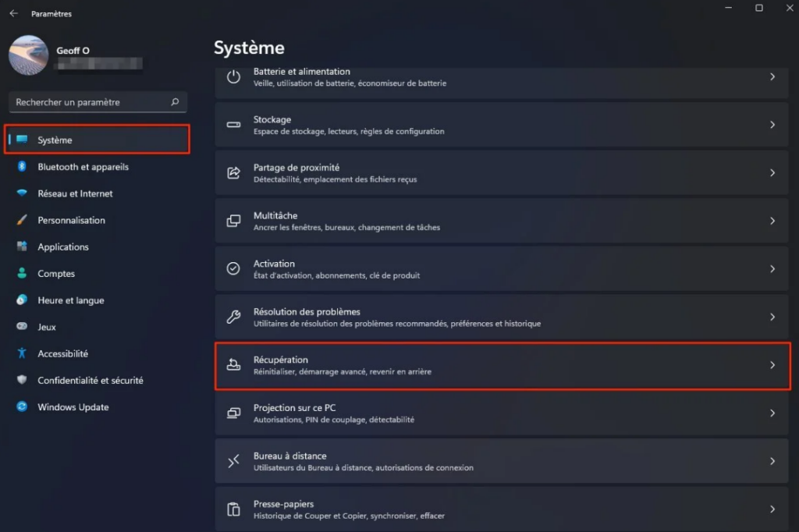
Task: Expand Récupération with its chevron arrow
Action: pos(772,365)
